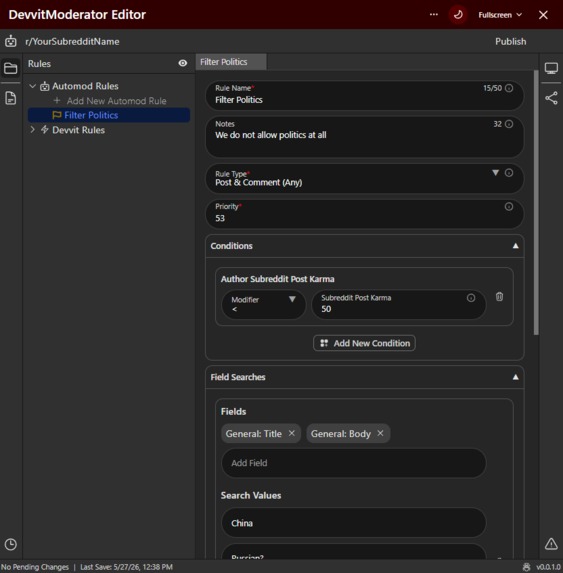
Task: Open the document sidebar icon
Action: click(11, 98)
